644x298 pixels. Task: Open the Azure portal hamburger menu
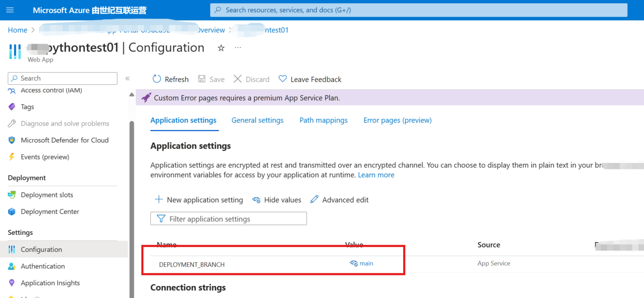coord(10,10)
